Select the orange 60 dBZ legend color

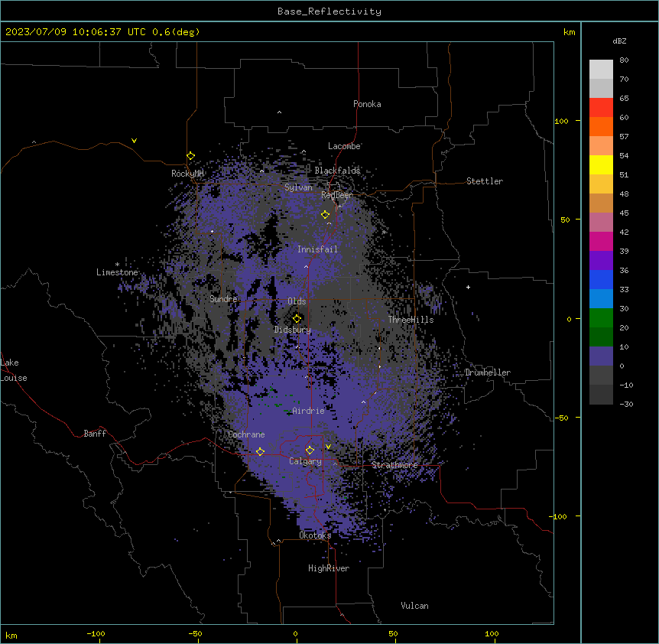(601, 126)
